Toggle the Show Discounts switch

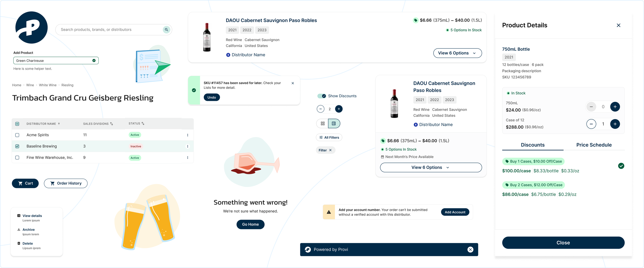tap(322, 96)
